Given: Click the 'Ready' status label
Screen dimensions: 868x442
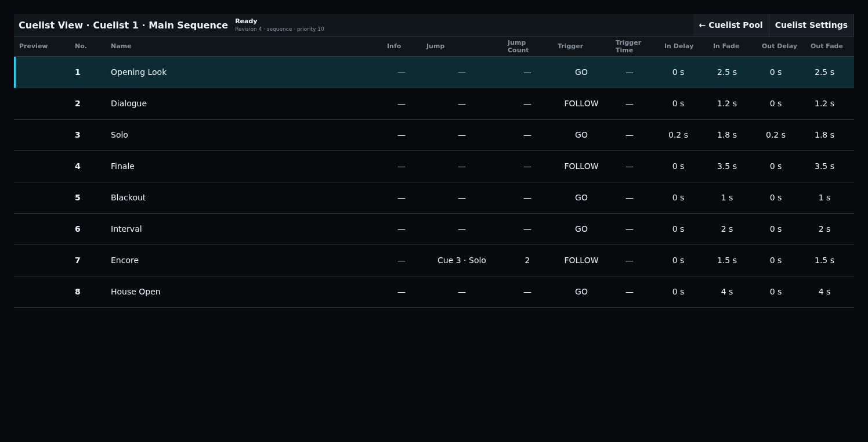Looking at the screenshot, I should point(246,21).
